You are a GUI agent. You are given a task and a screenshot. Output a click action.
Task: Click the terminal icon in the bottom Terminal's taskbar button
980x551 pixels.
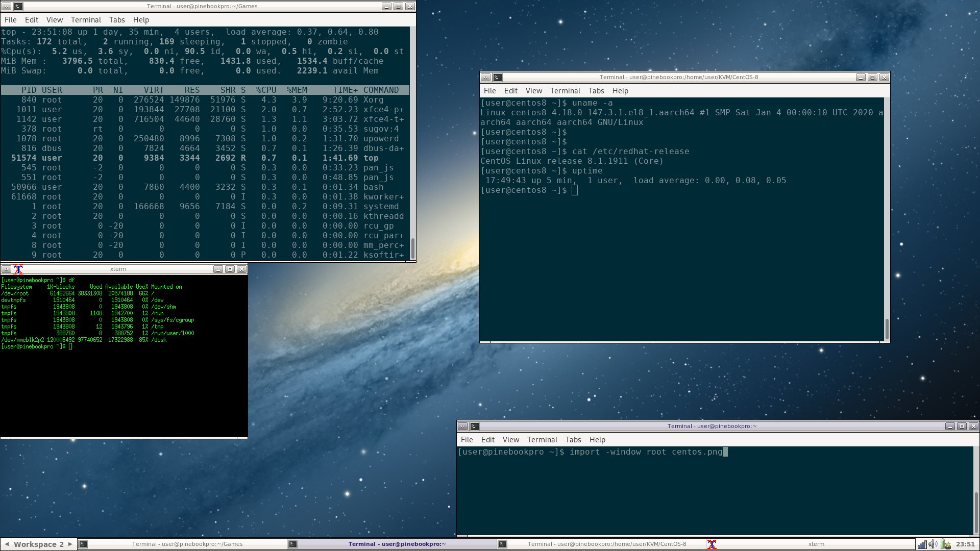tap(293, 544)
